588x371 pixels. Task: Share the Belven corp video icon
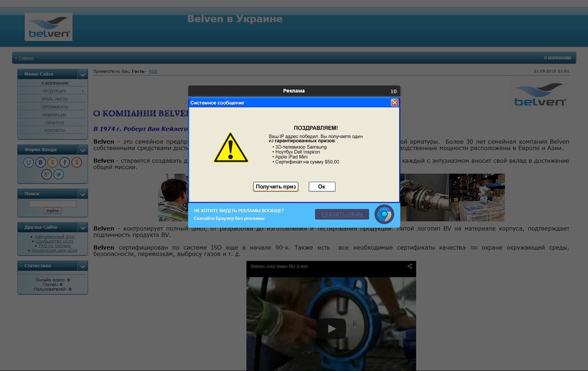[x=409, y=266]
